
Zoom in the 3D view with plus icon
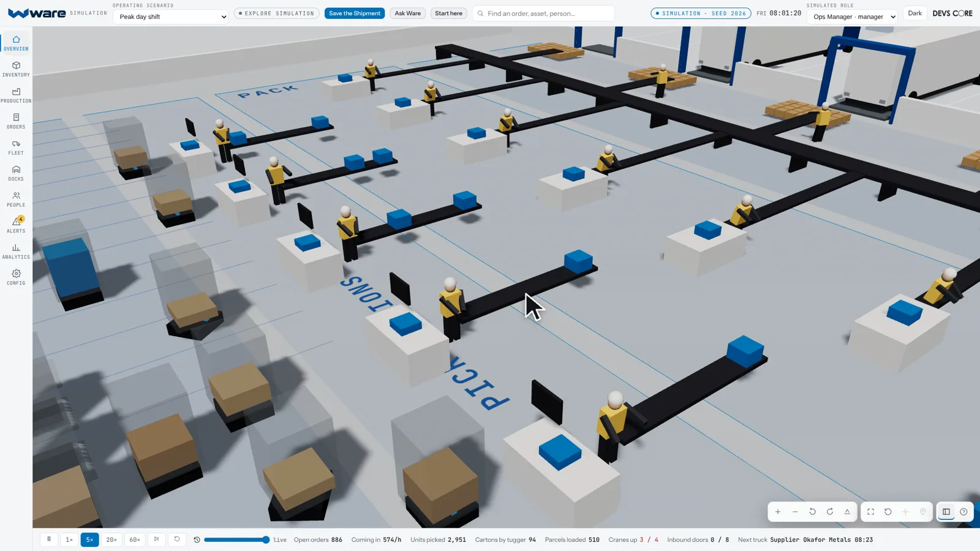pyautogui.click(x=778, y=512)
